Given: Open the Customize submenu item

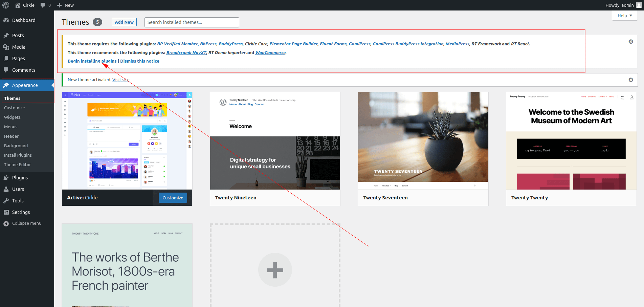Looking at the screenshot, I should [x=15, y=108].
